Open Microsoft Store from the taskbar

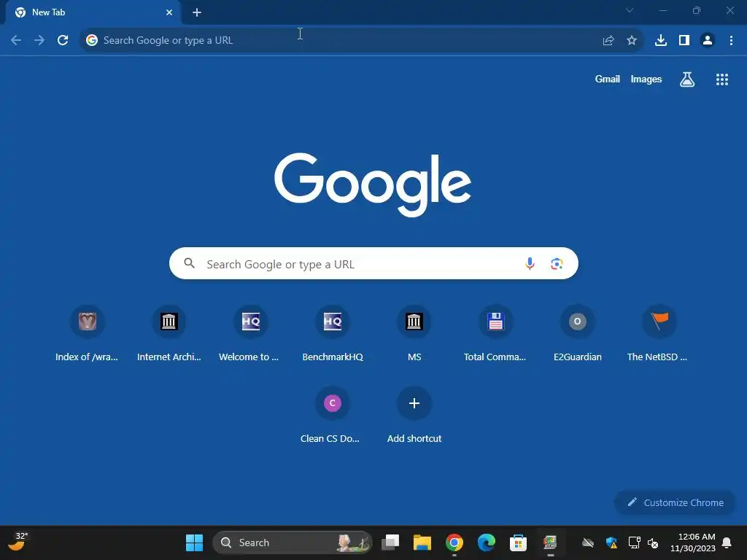(x=519, y=542)
